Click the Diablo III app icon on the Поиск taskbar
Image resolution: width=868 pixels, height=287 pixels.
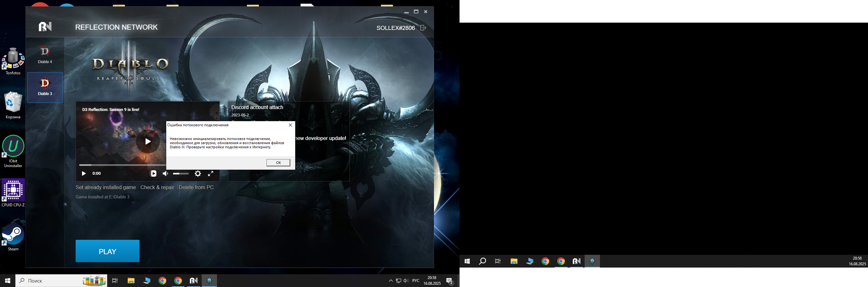tap(209, 281)
